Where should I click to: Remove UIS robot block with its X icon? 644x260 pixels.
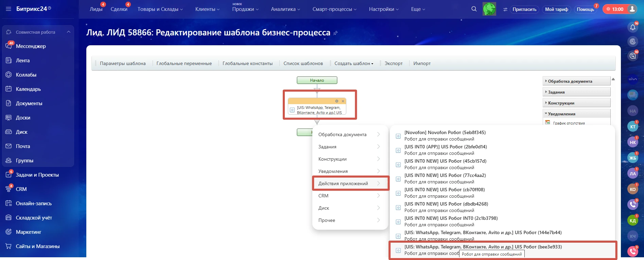[x=343, y=101]
